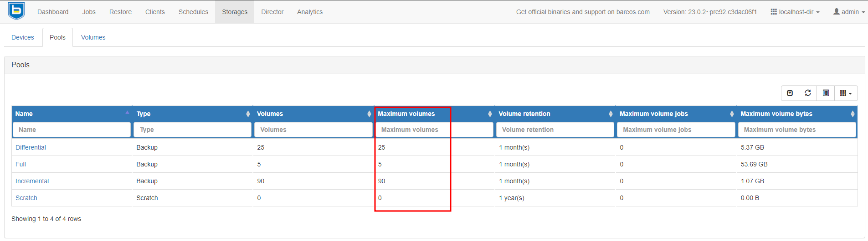This screenshot has height=241, width=868.
Task: Toggle the table card view
Action: 826,93
